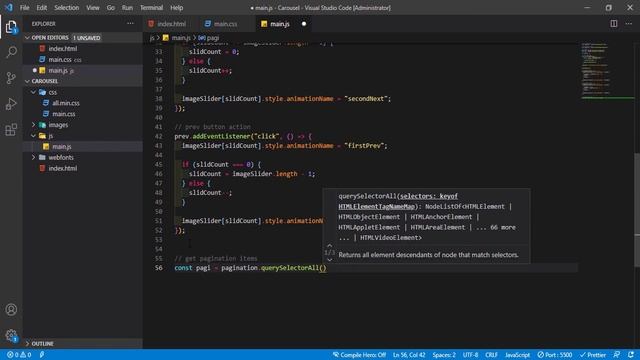Open Run and Debug view icon
The width and height of the screenshot is (640, 360).
point(11,104)
